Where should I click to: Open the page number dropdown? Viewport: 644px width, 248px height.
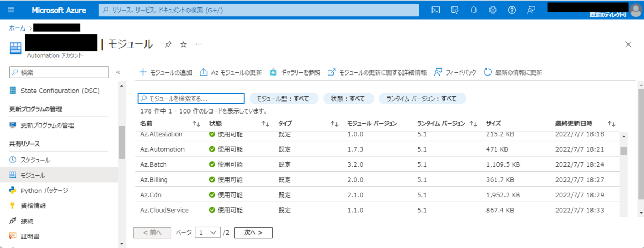click(208, 232)
